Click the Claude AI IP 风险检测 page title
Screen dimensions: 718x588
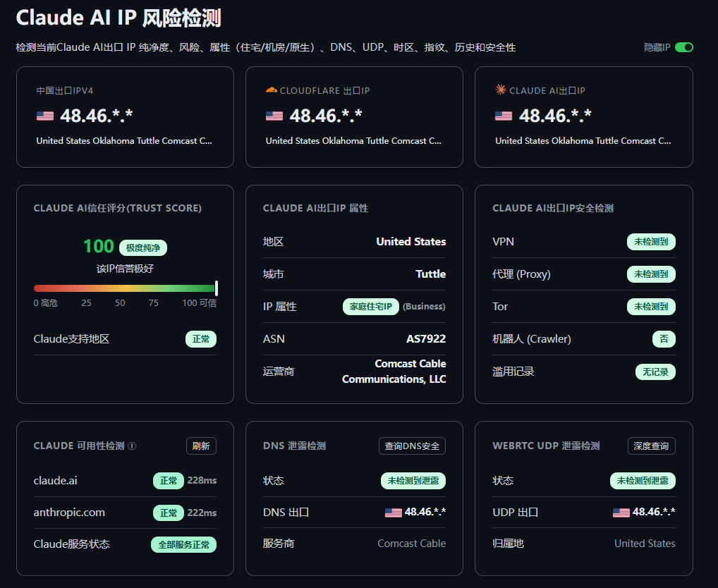point(118,18)
